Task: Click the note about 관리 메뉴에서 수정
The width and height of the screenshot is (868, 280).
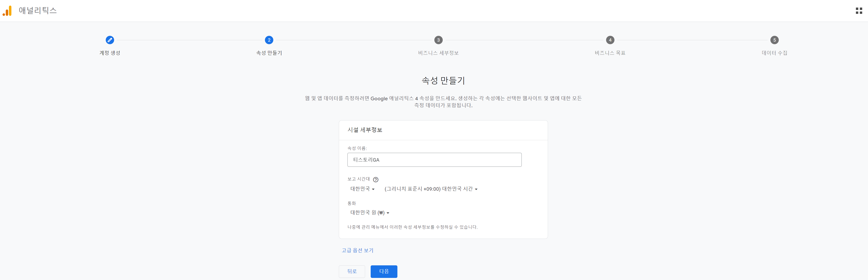Action: point(413,227)
